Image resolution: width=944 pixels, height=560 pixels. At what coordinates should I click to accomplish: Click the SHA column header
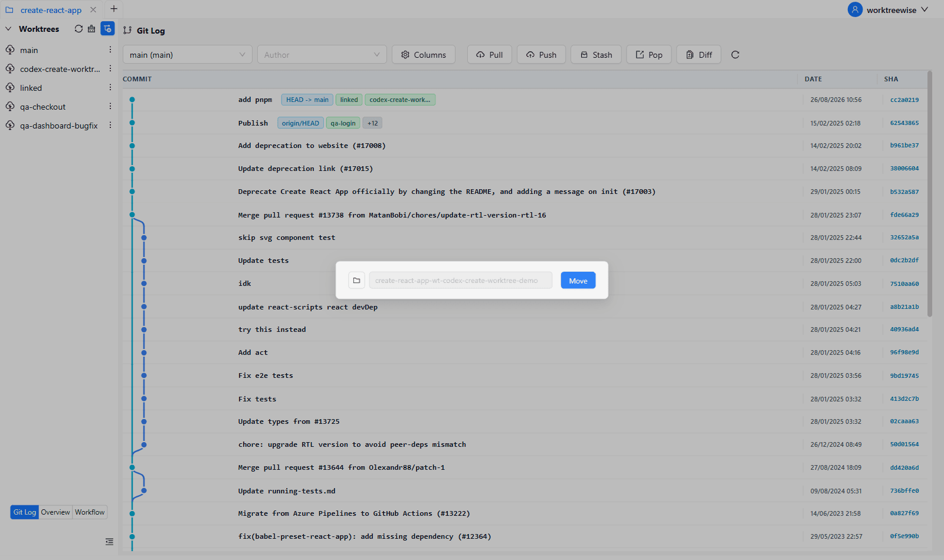click(x=891, y=79)
